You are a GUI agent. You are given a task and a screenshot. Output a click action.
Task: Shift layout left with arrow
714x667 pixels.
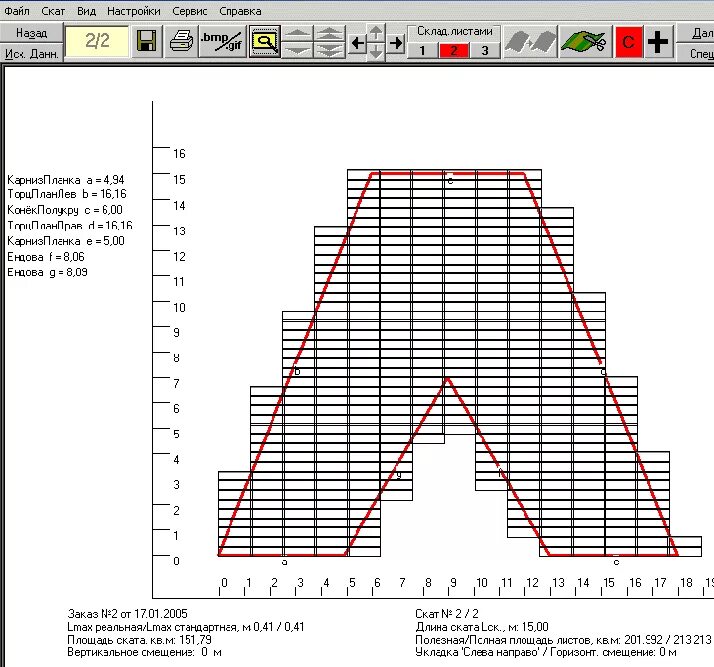(x=358, y=43)
